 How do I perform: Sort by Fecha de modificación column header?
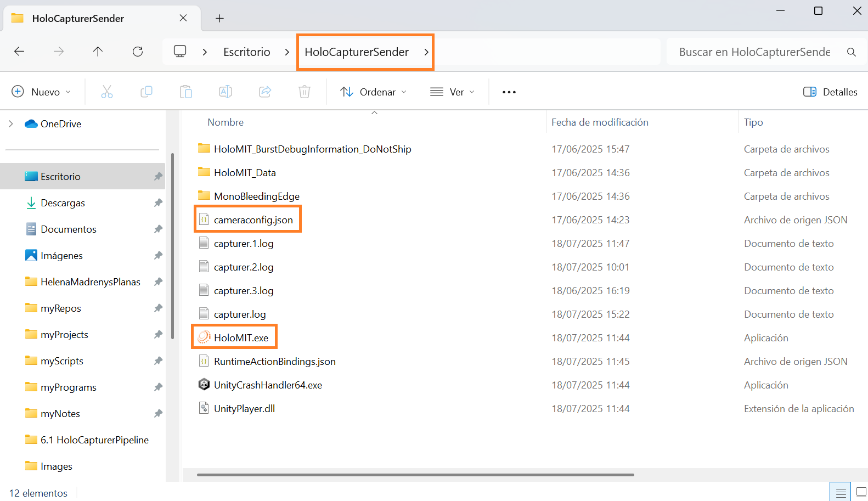(x=600, y=122)
